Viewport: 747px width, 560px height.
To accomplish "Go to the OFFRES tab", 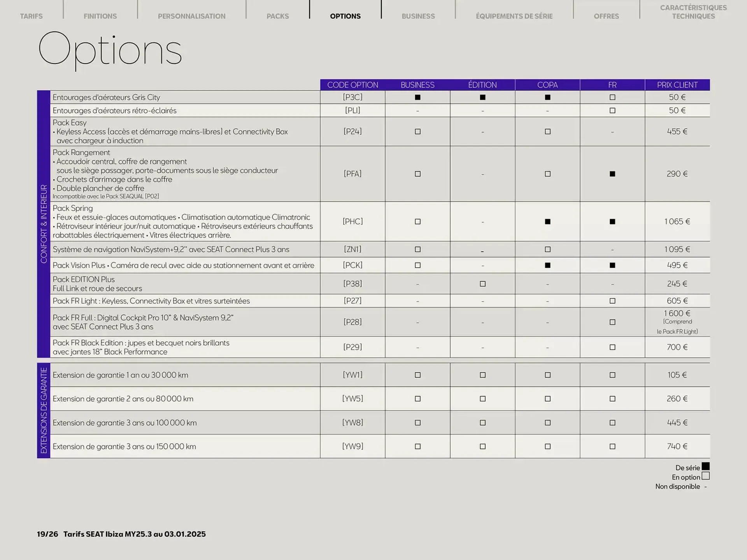I will tap(606, 16).
